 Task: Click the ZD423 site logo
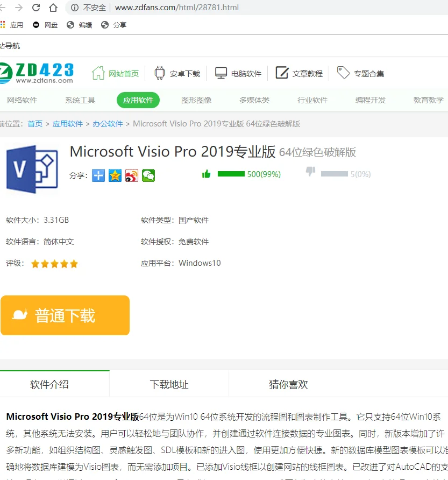pyautogui.click(x=37, y=73)
